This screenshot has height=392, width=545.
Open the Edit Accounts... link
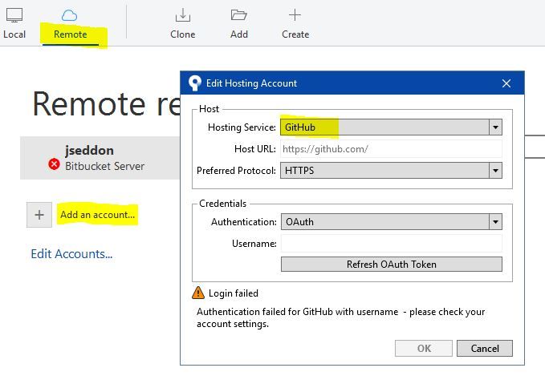pos(71,254)
